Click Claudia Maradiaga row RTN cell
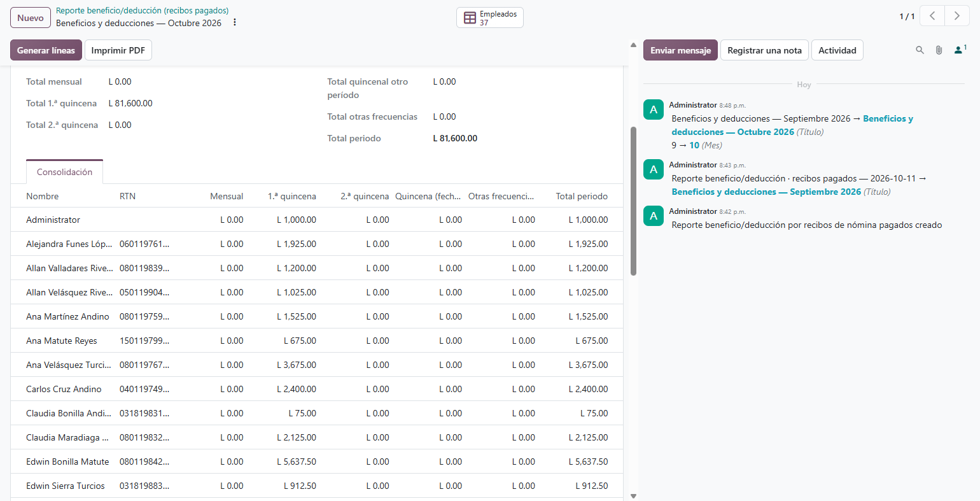Screen dimensions: 980x501 (x=144, y=437)
